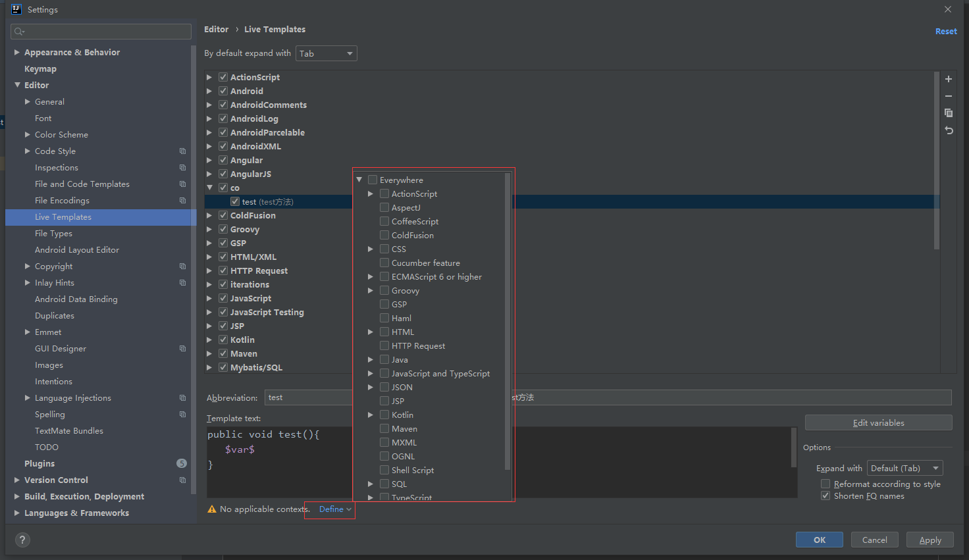
Task: Enable Reformat according to style
Action: click(x=825, y=484)
